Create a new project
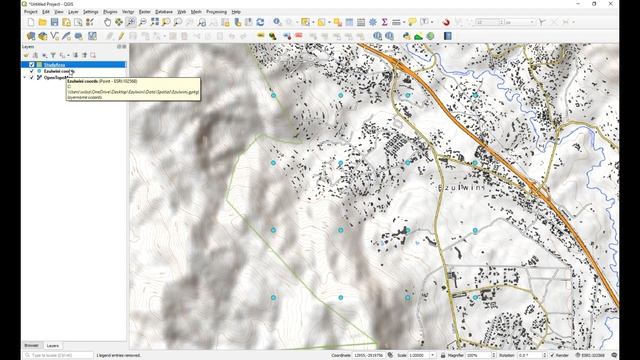 31,22
